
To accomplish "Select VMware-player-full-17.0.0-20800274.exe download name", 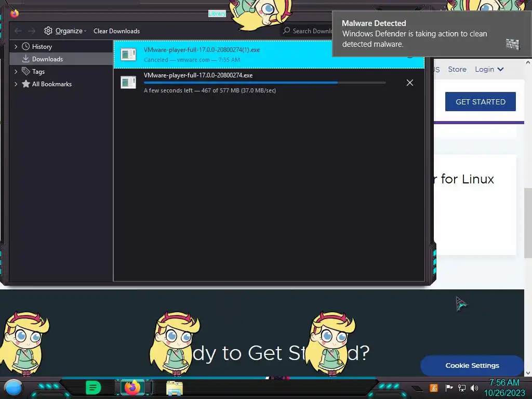I will (198, 75).
